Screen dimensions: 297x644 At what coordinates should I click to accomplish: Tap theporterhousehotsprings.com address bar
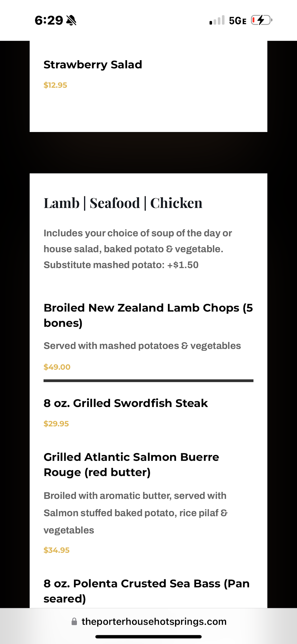tap(154, 621)
